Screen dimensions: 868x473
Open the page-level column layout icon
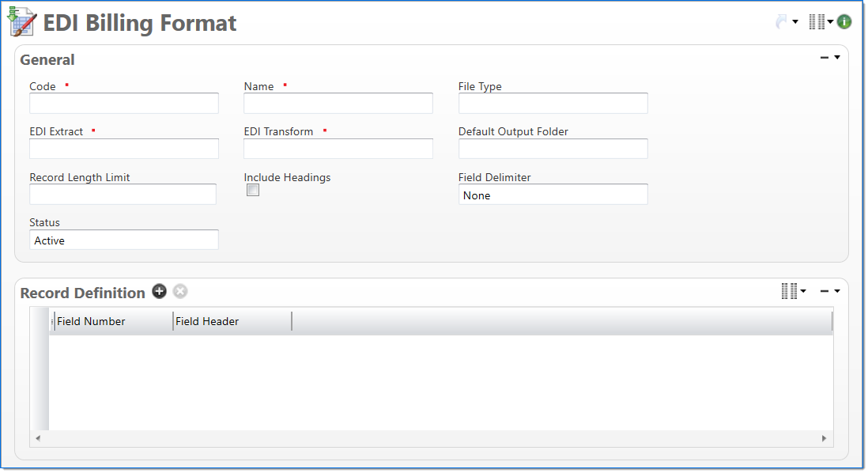pyautogui.click(x=817, y=22)
